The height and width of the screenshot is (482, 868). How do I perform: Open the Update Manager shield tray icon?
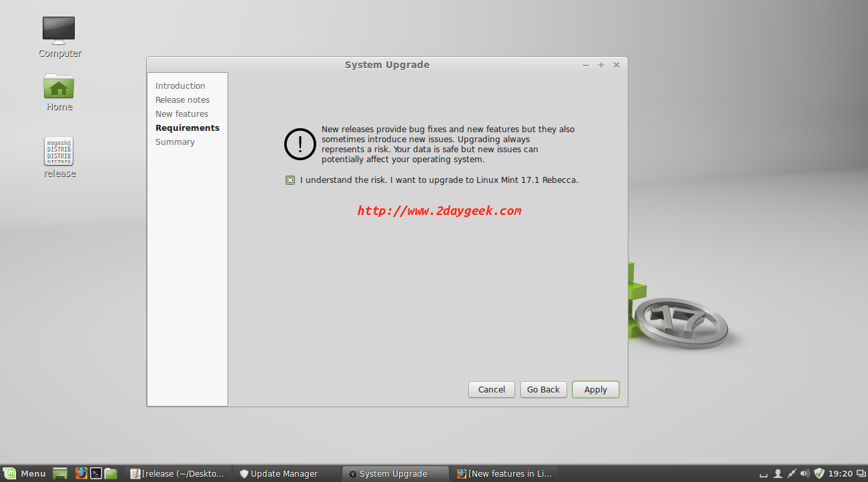click(819, 474)
